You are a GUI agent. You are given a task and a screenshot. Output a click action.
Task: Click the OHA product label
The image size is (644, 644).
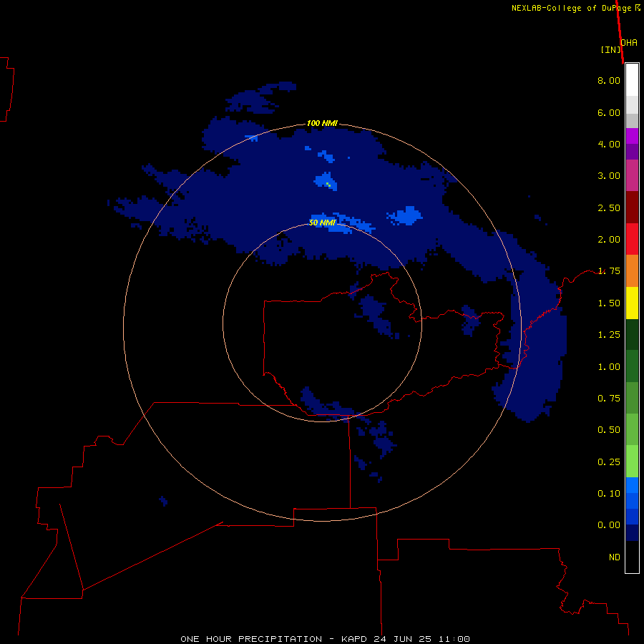coord(629,42)
